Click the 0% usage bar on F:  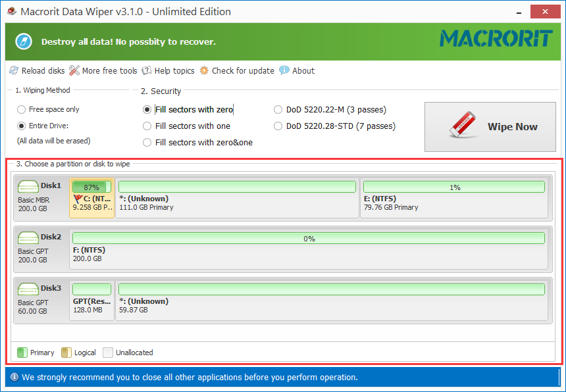click(x=309, y=238)
